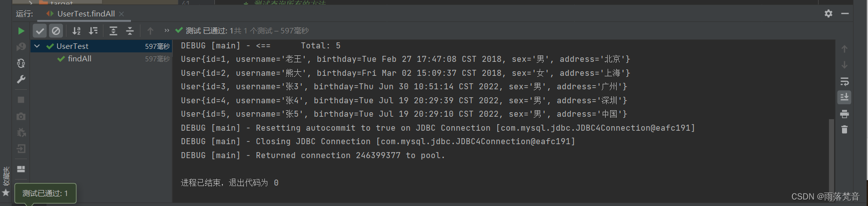Toggle Show Passed tests filter
This screenshot has width=868, height=206.
[40, 31]
